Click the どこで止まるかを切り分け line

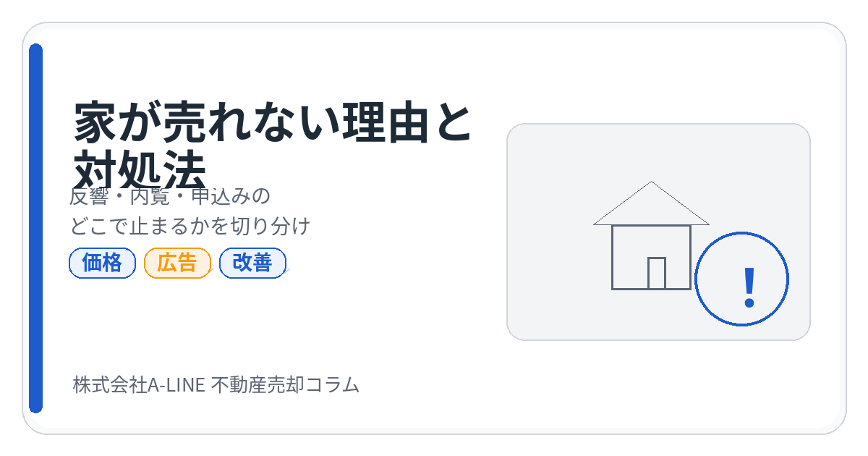point(190,227)
